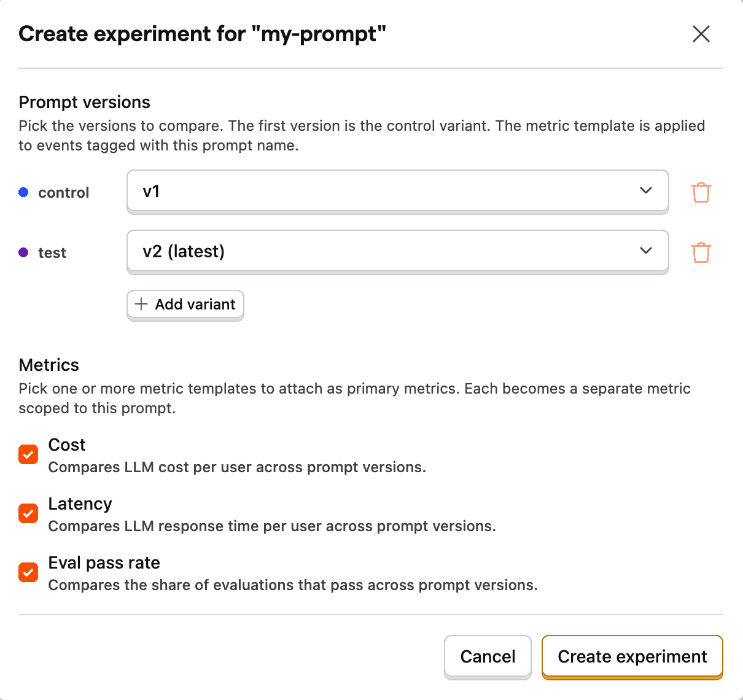The width and height of the screenshot is (743, 700).
Task: Click the blue control variant color dot
Action: tap(23, 192)
